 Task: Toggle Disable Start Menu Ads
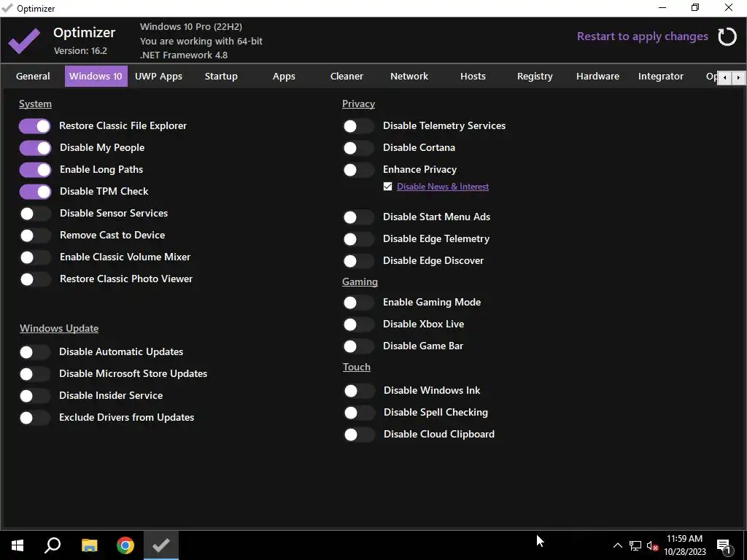(358, 217)
